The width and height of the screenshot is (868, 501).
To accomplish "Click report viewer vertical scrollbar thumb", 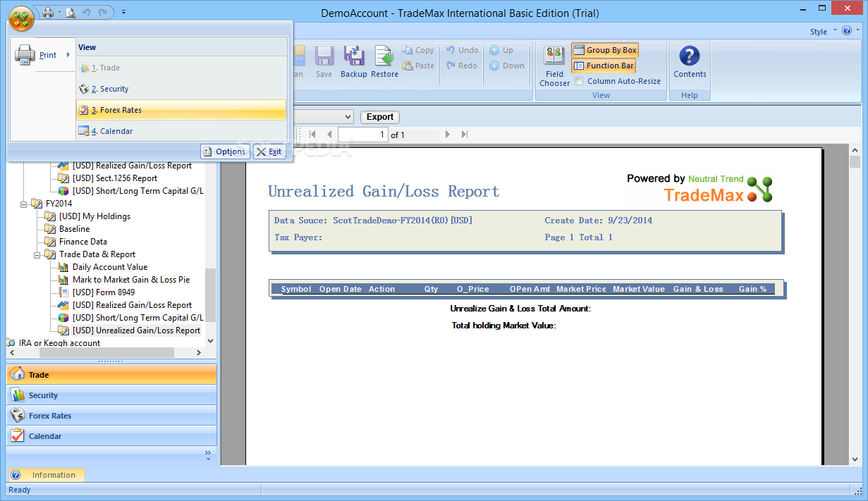I will coord(855,162).
